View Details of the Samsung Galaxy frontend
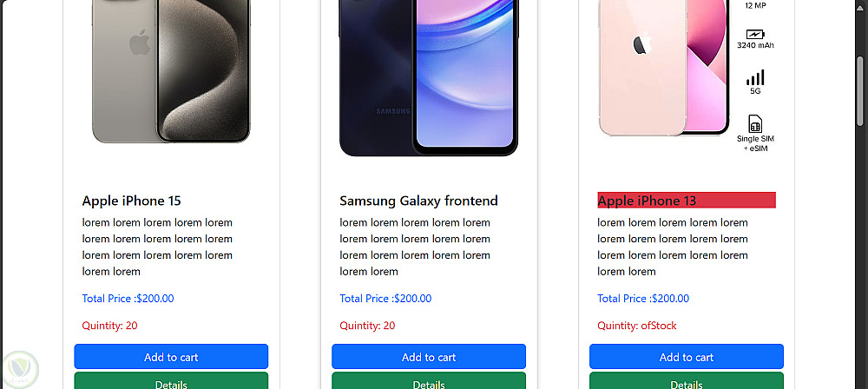Screen dimensions: 868x389 tap(429, 383)
